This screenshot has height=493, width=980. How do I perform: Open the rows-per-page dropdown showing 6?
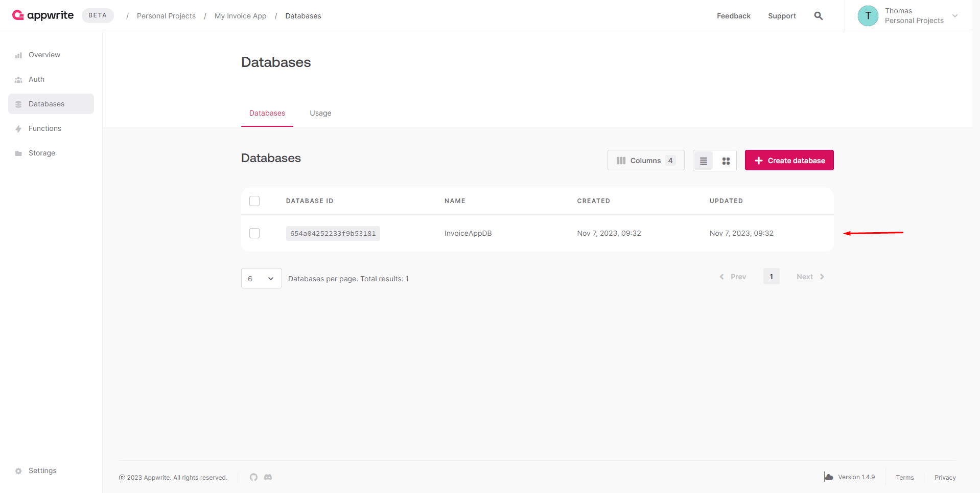261,278
